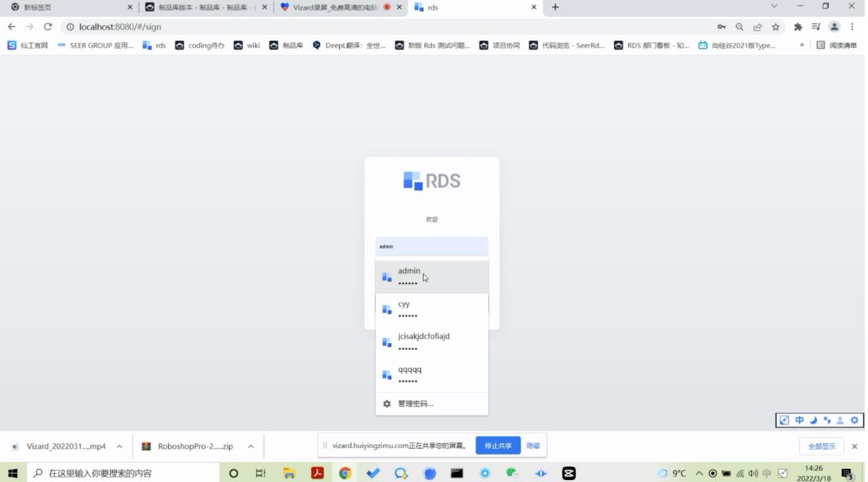This screenshot has height=482, width=868.
Task: Open the IME settings gear
Action: tap(854, 420)
